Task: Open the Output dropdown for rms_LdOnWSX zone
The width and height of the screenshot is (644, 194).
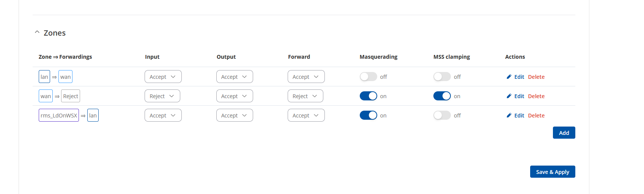Action: (x=235, y=116)
